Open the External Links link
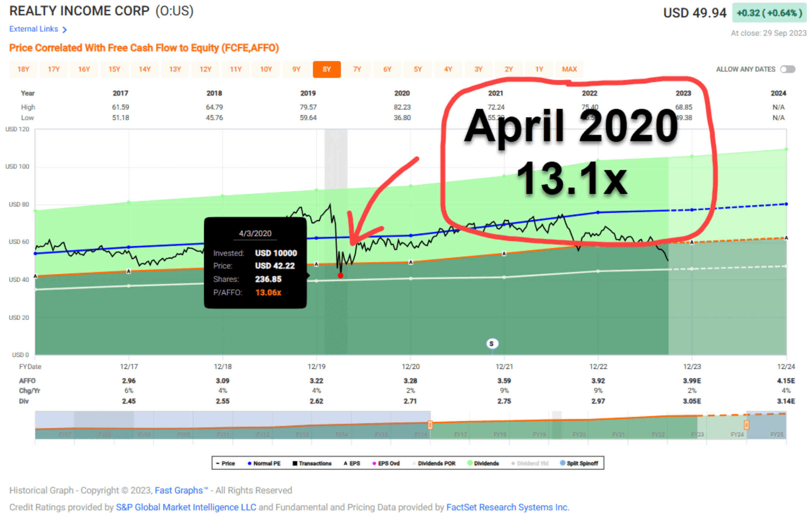812x517 pixels. click(x=34, y=29)
